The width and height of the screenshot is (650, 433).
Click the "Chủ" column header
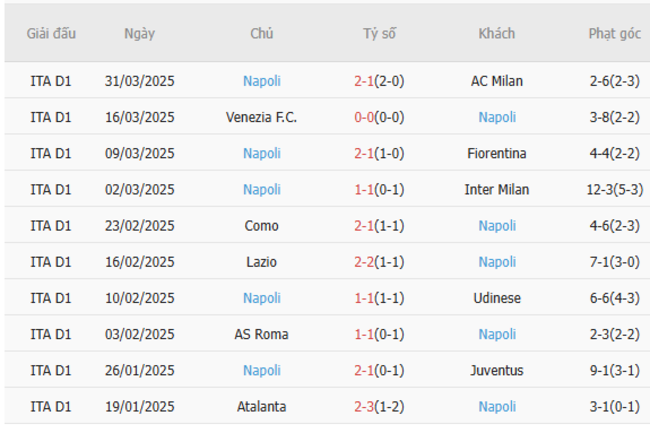(262, 33)
